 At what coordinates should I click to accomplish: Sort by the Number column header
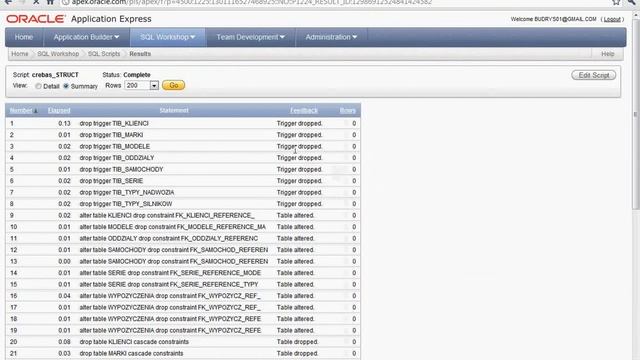tap(21, 110)
